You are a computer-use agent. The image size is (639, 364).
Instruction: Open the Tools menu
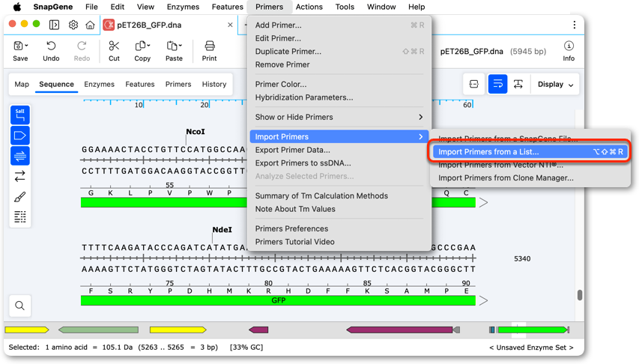pos(345,7)
